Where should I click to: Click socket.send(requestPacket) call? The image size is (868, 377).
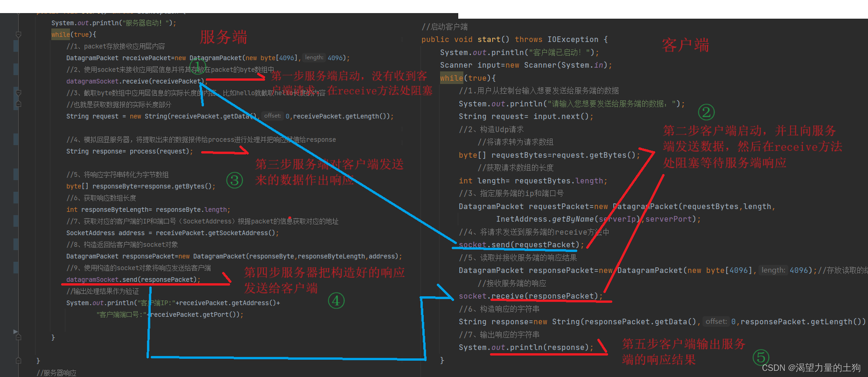[521, 245]
